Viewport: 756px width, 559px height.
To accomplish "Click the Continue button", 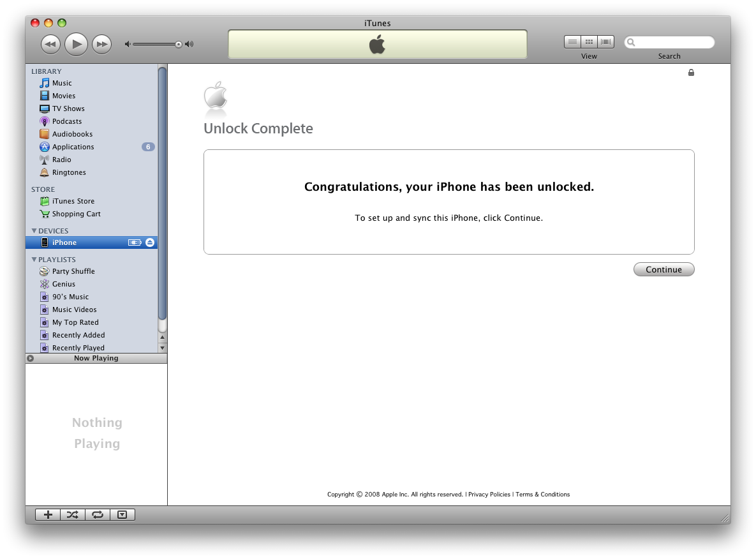I will click(x=664, y=270).
